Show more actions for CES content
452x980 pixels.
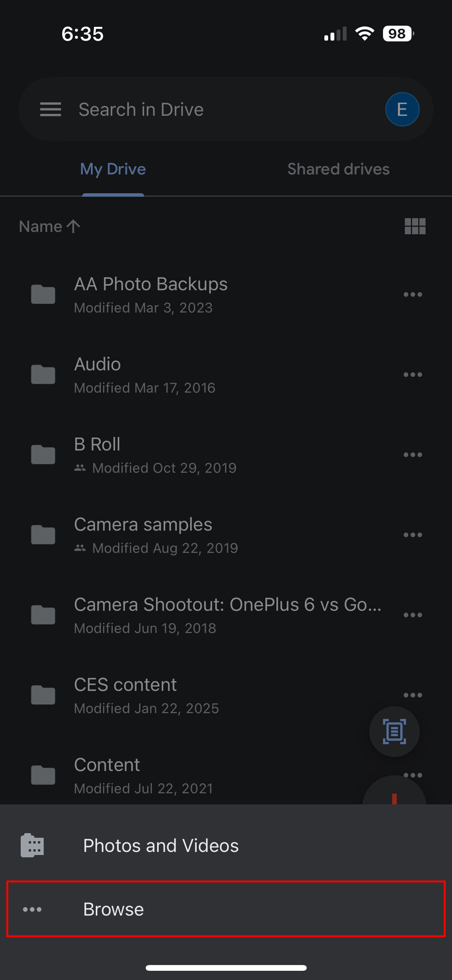point(413,695)
